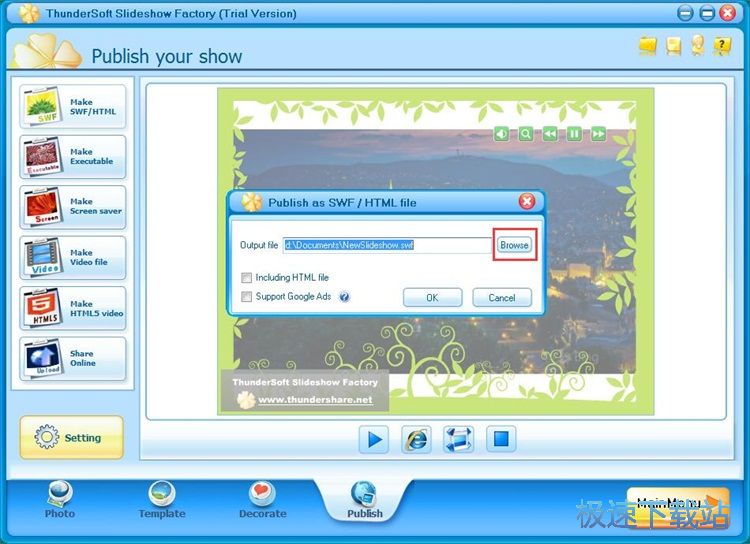Close the ThunderSoft Slideshow Factory window

[x=728, y=13]
